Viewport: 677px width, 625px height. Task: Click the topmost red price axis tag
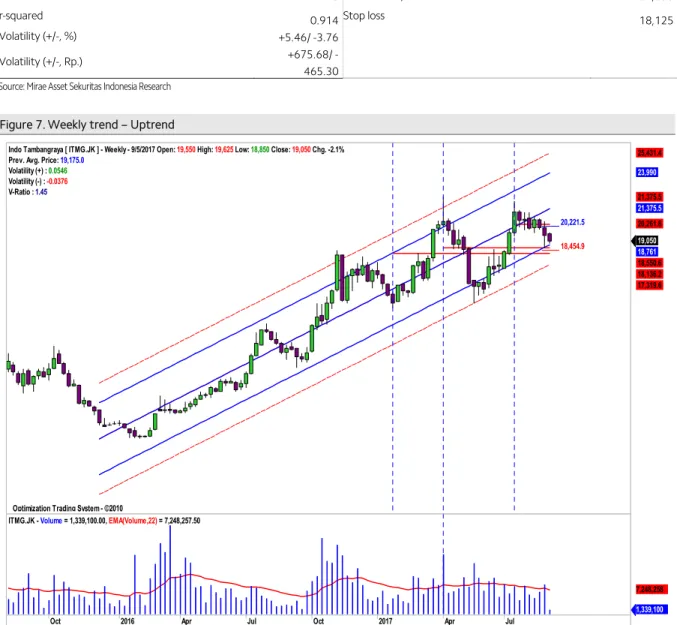[649, 153]
